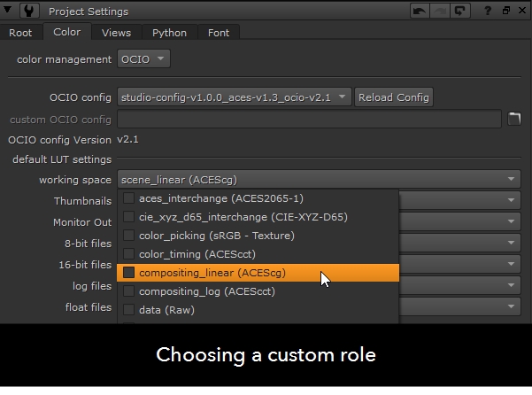Open the color management OCIO dropdown
The image size is (532, 395).
coord(143,59)
